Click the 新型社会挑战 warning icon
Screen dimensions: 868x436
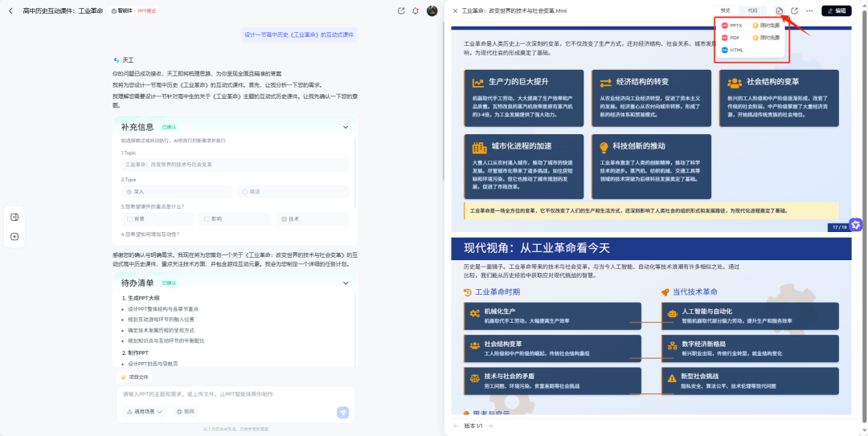(x=673, y=378)
